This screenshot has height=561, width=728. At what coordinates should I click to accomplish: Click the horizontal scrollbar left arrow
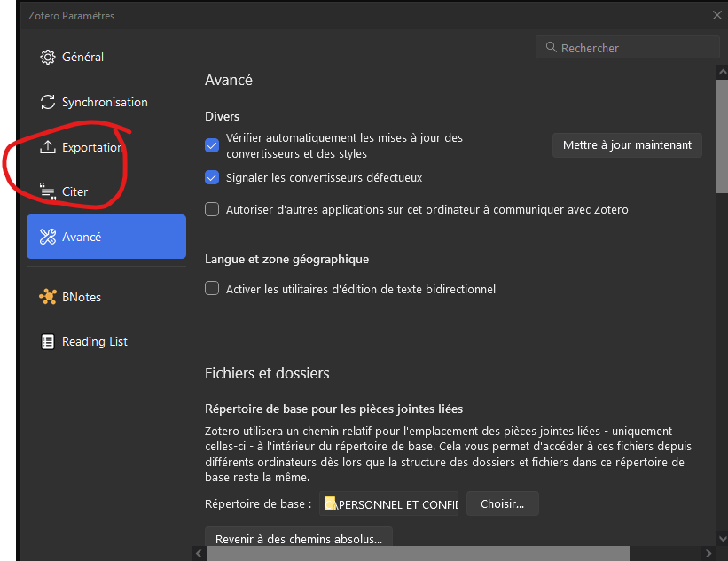tap(199, 553)
